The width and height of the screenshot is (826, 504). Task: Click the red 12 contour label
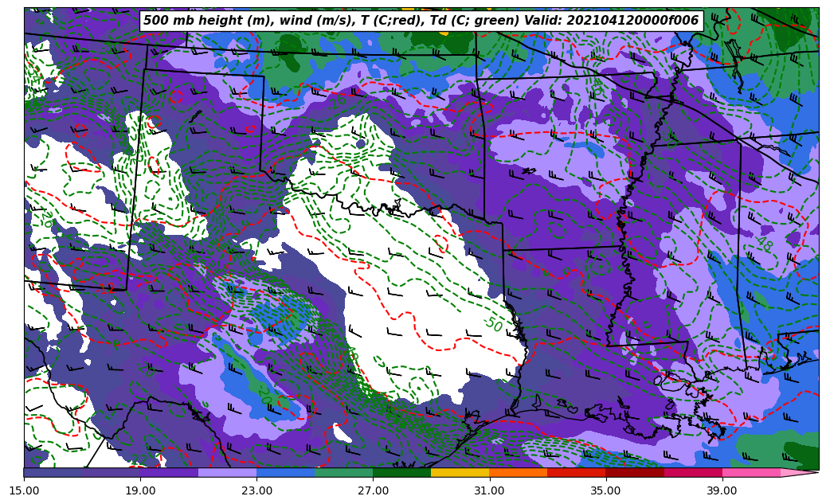tap(107, 288)
